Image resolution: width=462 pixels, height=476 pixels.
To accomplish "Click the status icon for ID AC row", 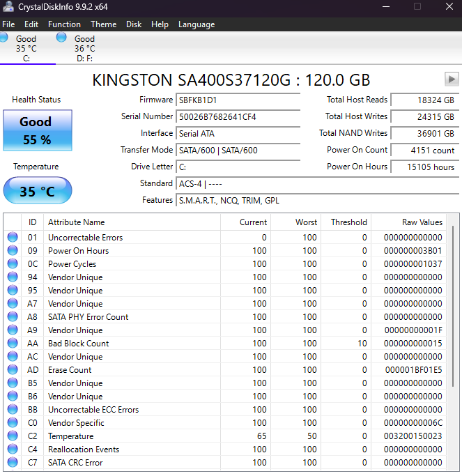I will [13, 356].
